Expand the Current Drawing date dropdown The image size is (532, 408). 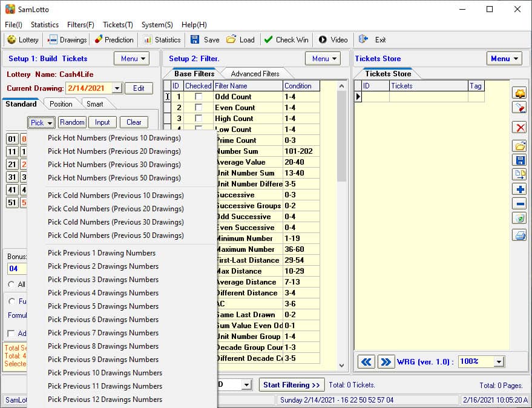(117, 88)
